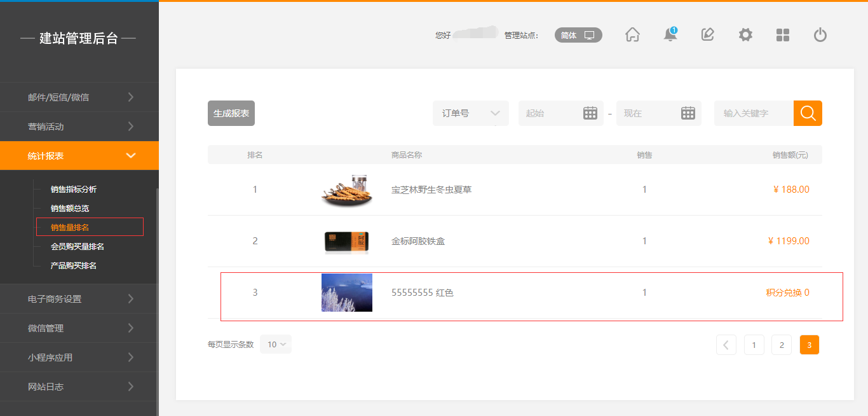This screenshot has height=416, width=868.
Task: Open the four-square apps grid icon
Action: tap(783, 35)
